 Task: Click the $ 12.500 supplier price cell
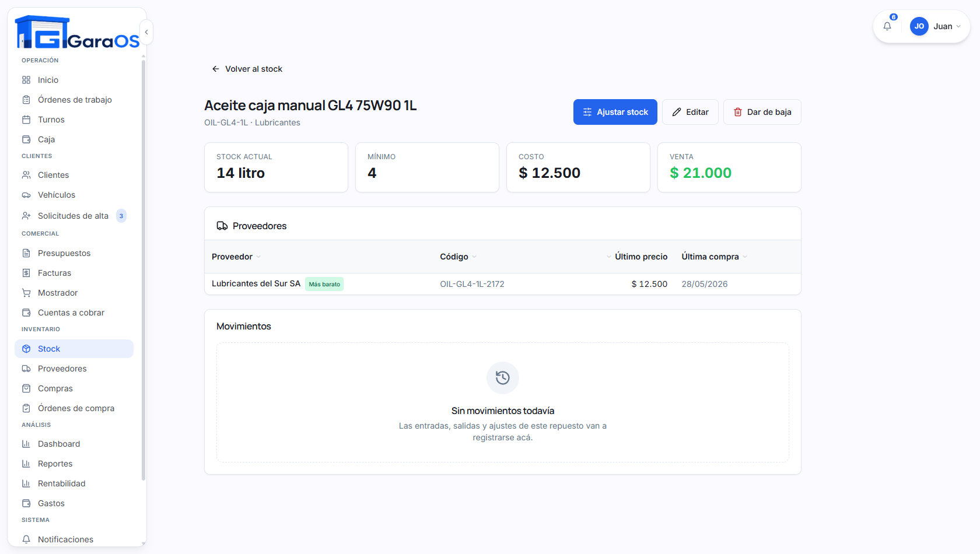(x=649, y=284)
